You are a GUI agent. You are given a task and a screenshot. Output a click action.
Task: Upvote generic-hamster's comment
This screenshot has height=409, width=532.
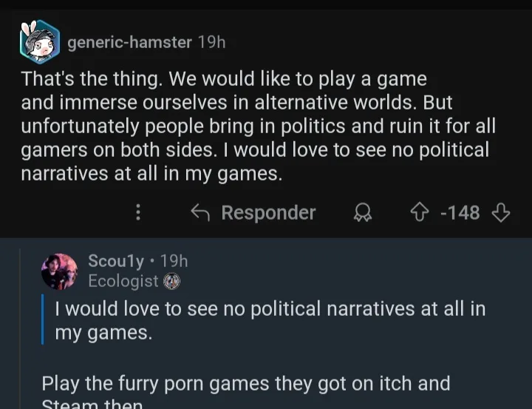(x=419, y=213)
